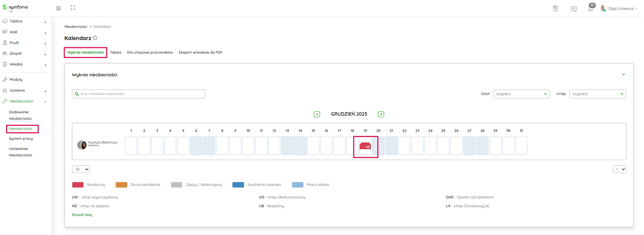Click the red Nieobecny legend swatch
The image size is (644, 235).
(78, 185)
